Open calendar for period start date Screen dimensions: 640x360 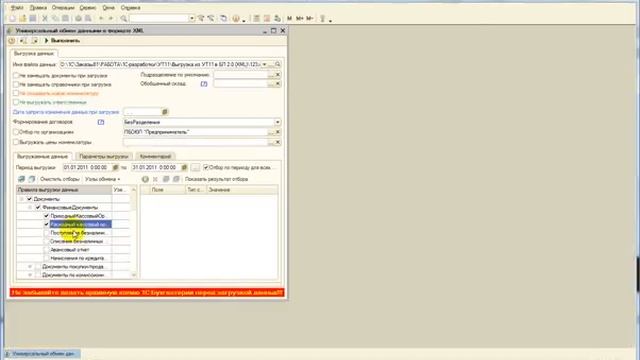[x=116, y=167]
